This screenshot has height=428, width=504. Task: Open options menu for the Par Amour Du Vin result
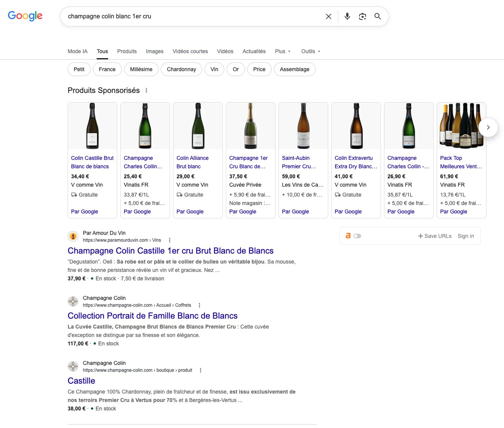click(170, 240)
